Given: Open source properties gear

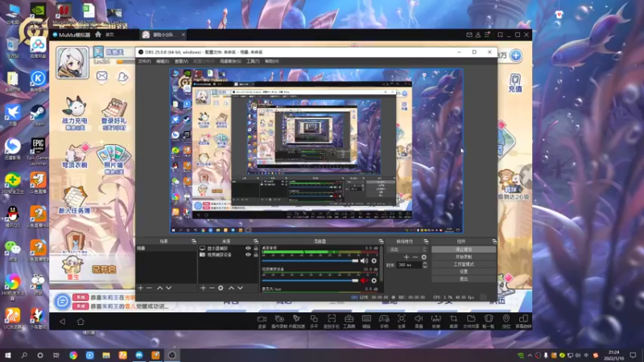Looking at the screenshot, I should (221, 288).
